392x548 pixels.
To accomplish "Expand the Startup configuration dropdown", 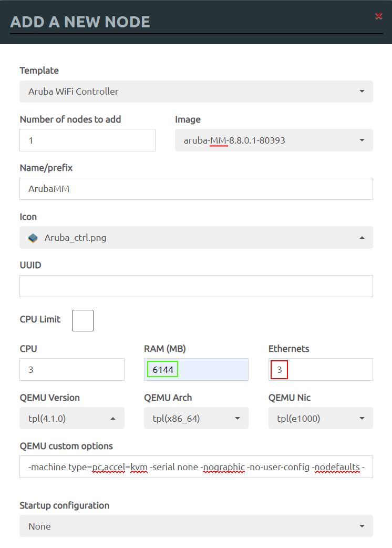I will click(x=195, y=526).
